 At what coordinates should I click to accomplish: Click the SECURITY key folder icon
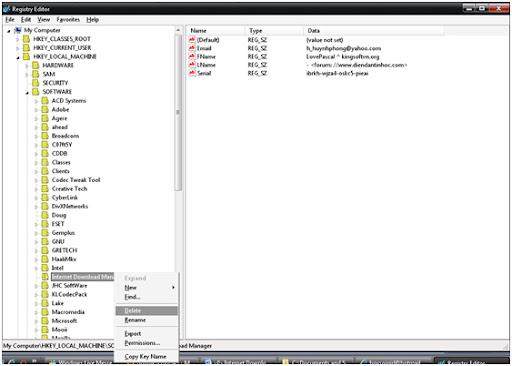tap(36, 83)
